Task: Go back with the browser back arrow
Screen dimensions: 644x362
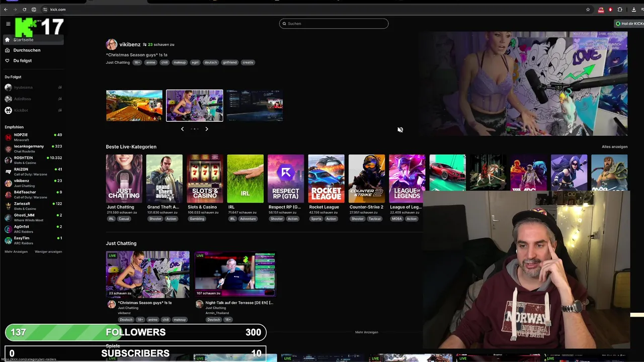Action: (6, 10)
